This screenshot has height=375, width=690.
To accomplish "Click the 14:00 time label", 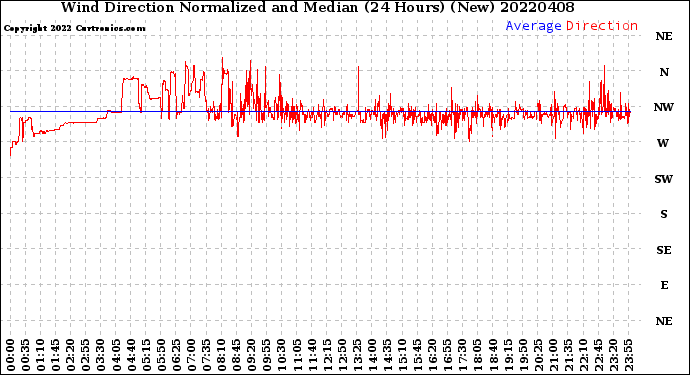I will tap(372, 355).
